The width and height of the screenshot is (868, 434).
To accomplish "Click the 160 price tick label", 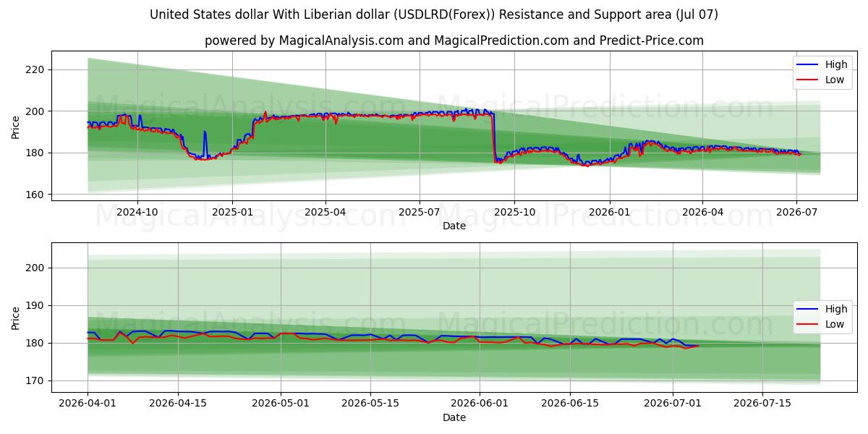I will pyautogui.click(x=36, y=195).
